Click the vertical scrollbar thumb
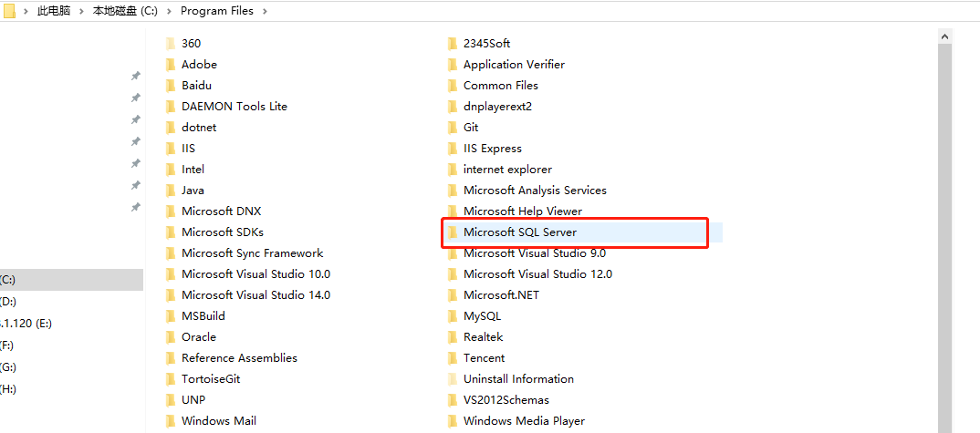Image resolution: width=980 pixels, height=433 pixels. click(x=944, y=240)
